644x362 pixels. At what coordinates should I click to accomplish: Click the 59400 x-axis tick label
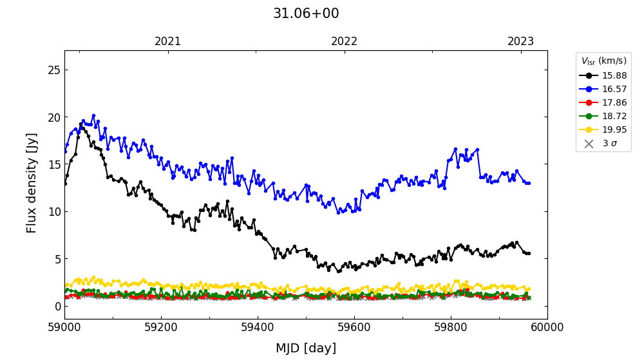pyautogui.click(x=258, y=327)
